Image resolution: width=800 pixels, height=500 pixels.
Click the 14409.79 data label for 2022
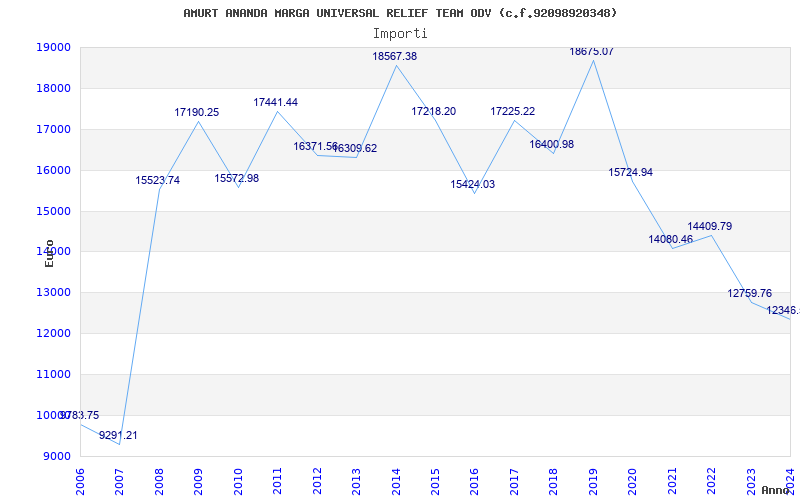click(x=710, y=226)
